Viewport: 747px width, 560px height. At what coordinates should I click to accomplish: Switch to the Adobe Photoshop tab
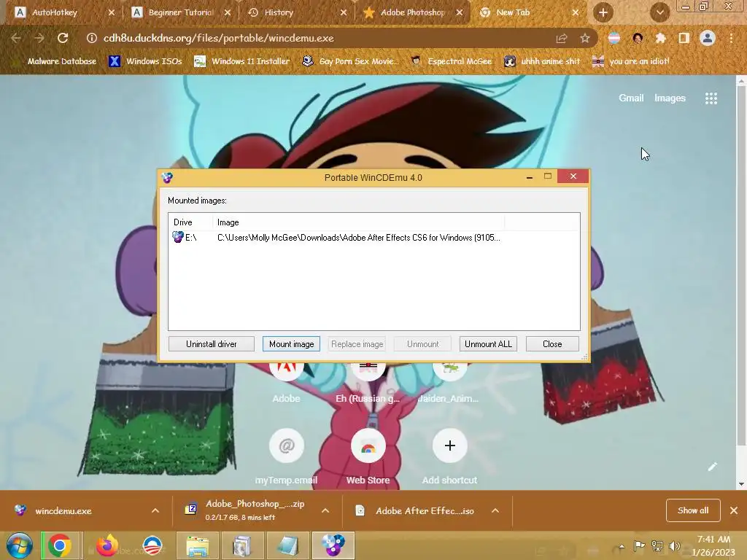click(413, 12)
